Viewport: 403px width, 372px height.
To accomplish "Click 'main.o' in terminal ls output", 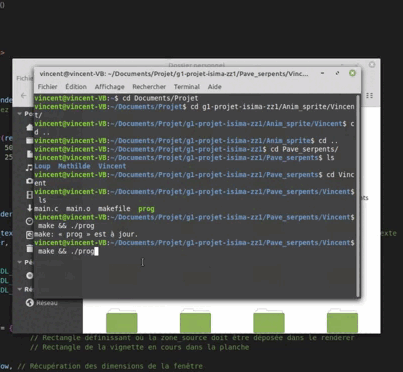I will point(78,209).
